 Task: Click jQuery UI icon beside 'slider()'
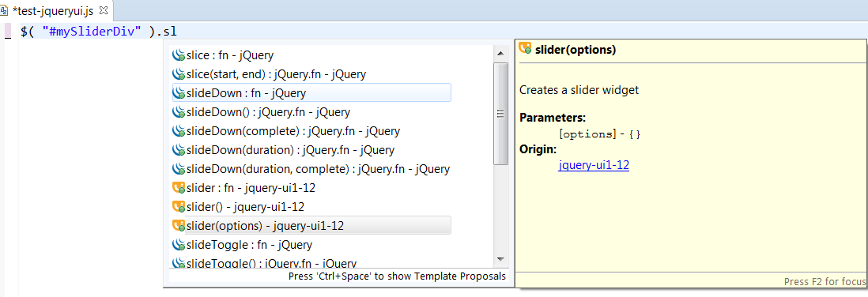(x=178, y=207)
